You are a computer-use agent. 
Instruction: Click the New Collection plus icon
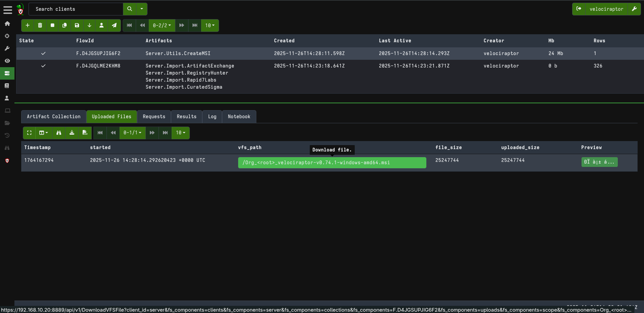[28, 26]
